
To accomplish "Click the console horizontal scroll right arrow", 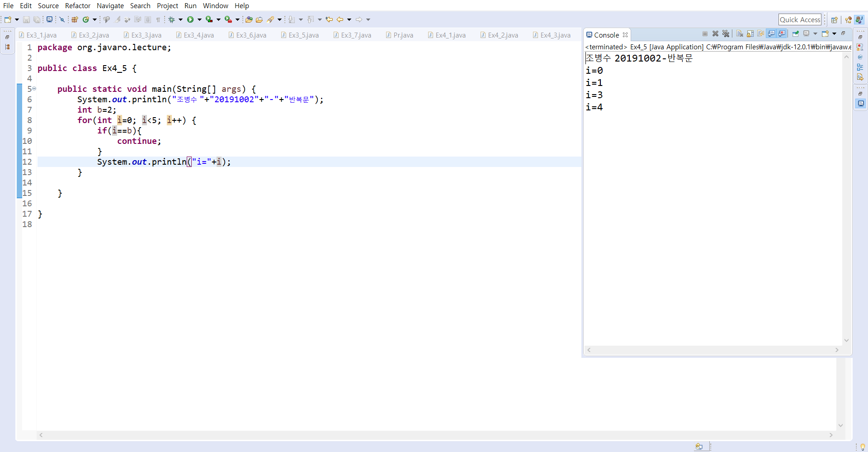I will click(837, 350).
